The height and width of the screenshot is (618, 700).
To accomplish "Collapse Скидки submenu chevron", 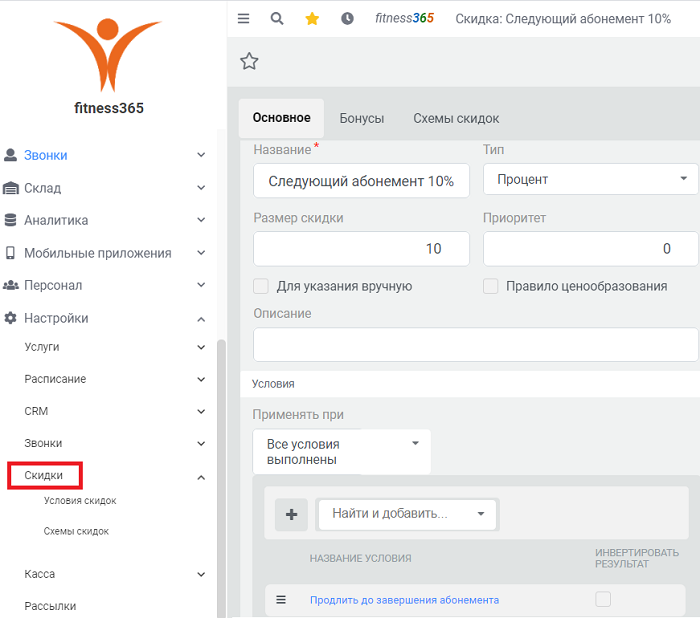I will pos(201,477).
